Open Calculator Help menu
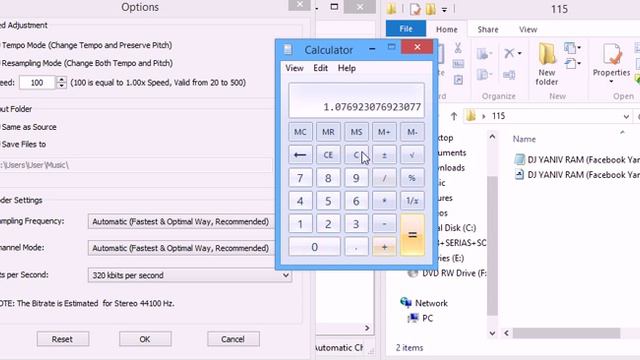This screenshot has width=640, height=360. pos(347,68)
